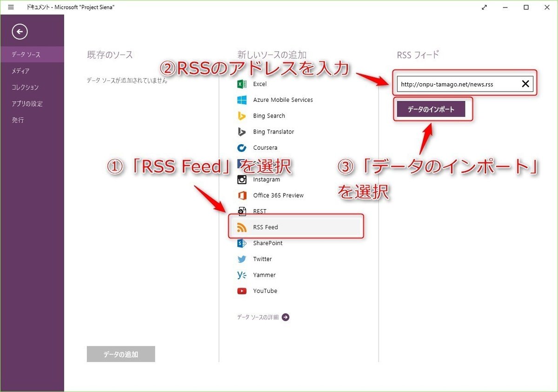The image size is (558, 392).
Task: Select Coursera label
Action: [265, 148]
